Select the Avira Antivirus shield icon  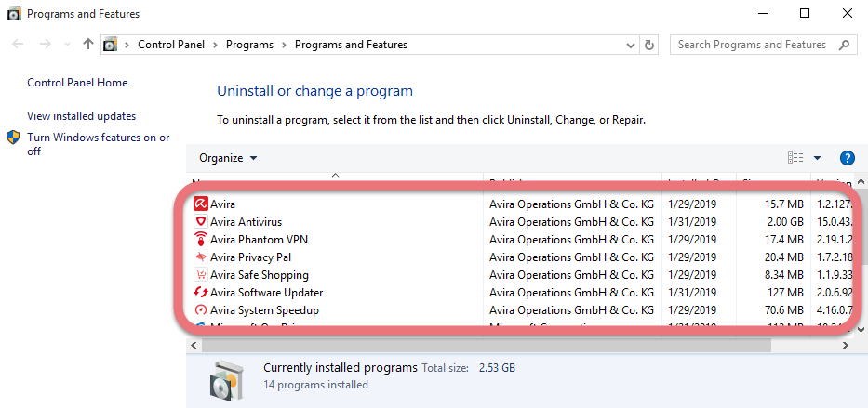click(x=200, y=222)
